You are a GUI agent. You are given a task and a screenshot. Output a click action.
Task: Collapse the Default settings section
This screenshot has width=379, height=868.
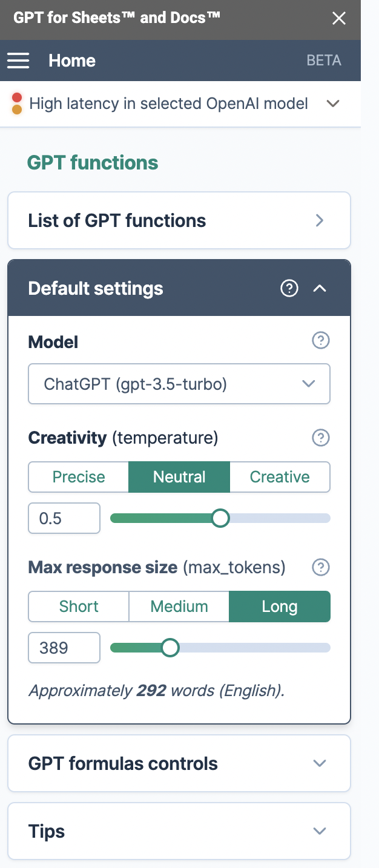coord(320,289)
